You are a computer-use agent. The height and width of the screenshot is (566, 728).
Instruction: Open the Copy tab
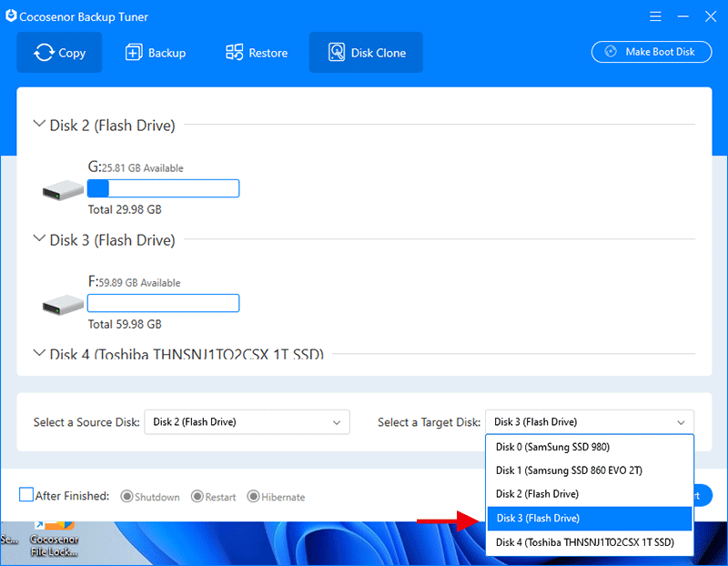click(59, 53)
